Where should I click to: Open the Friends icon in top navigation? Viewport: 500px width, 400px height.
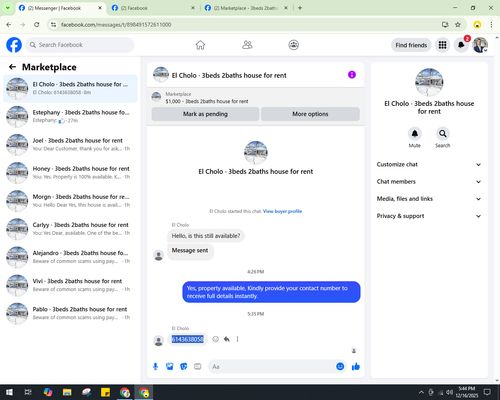coord(247,45)
